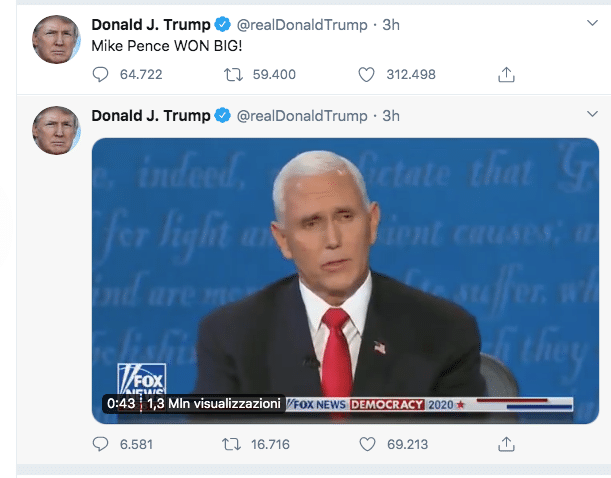Reply to the Fox News video tweet
The height and width of the screenshot is (478, 611).
tap(99, 444)
